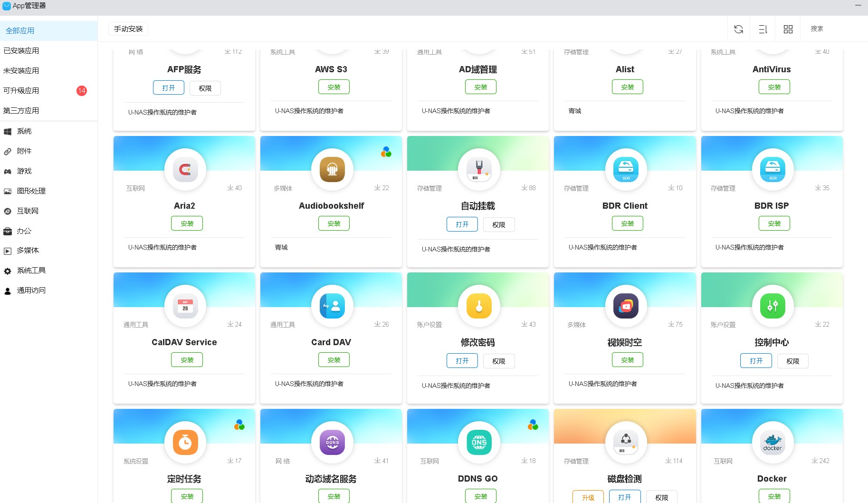
Task: Select 全部应用 in the sidebar
Action: (20, 31)
